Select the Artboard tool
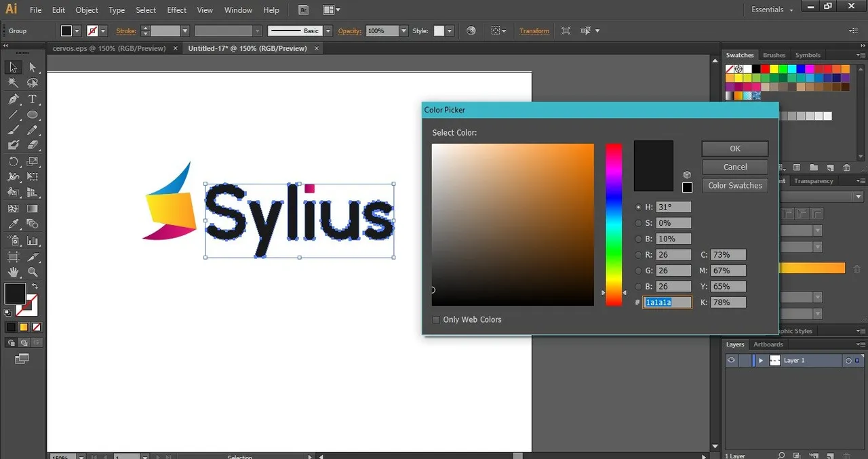 pyautogui.click(x=13, y=256)
